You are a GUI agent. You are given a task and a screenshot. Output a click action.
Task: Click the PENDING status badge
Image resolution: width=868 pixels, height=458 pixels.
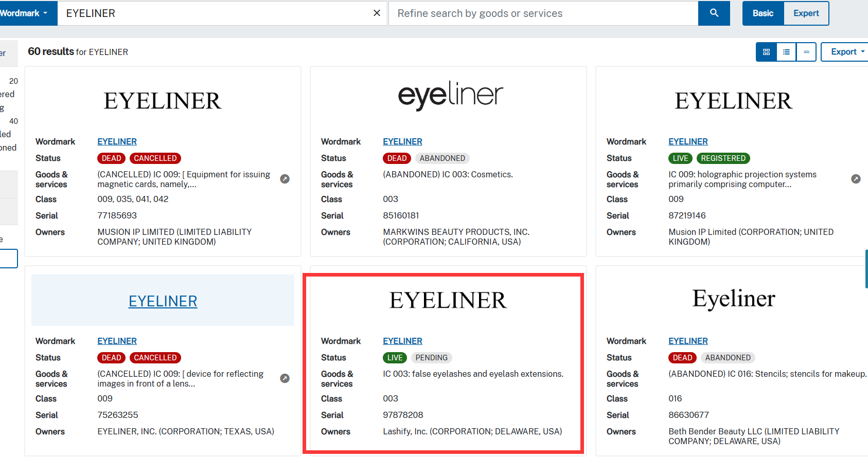pos(432,358)
